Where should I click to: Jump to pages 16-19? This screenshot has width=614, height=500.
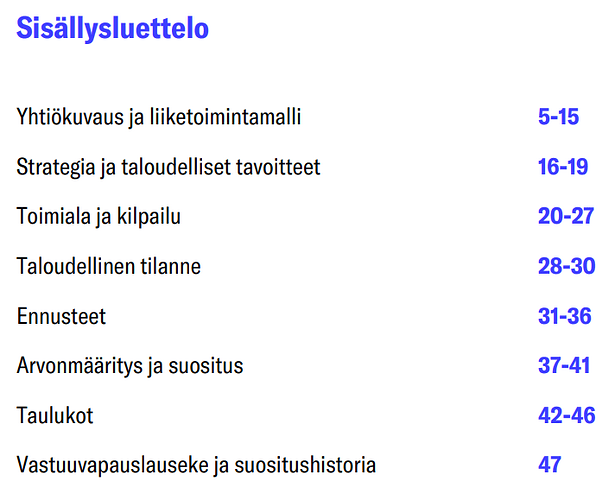click(x=563, y=167)
